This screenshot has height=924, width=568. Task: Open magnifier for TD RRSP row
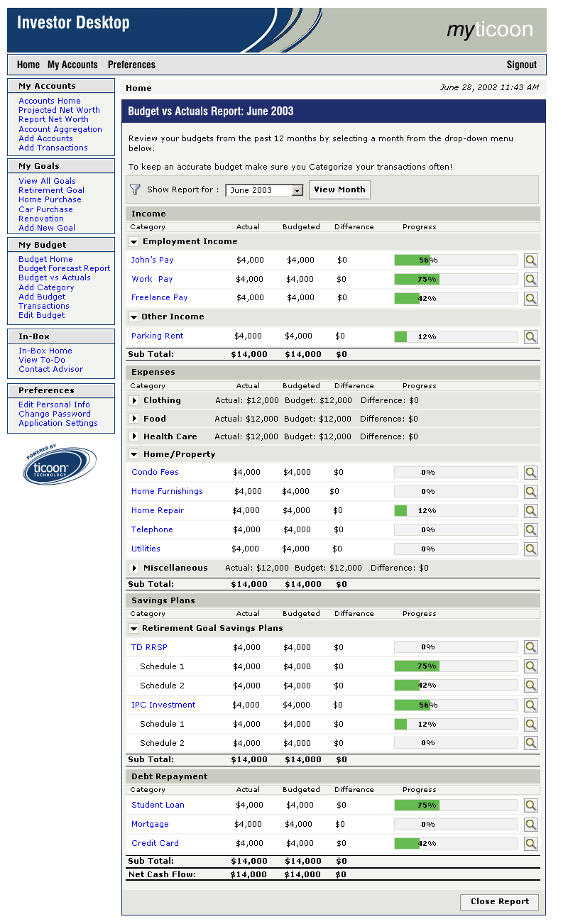pyautogui.click(x=530, y=647)
